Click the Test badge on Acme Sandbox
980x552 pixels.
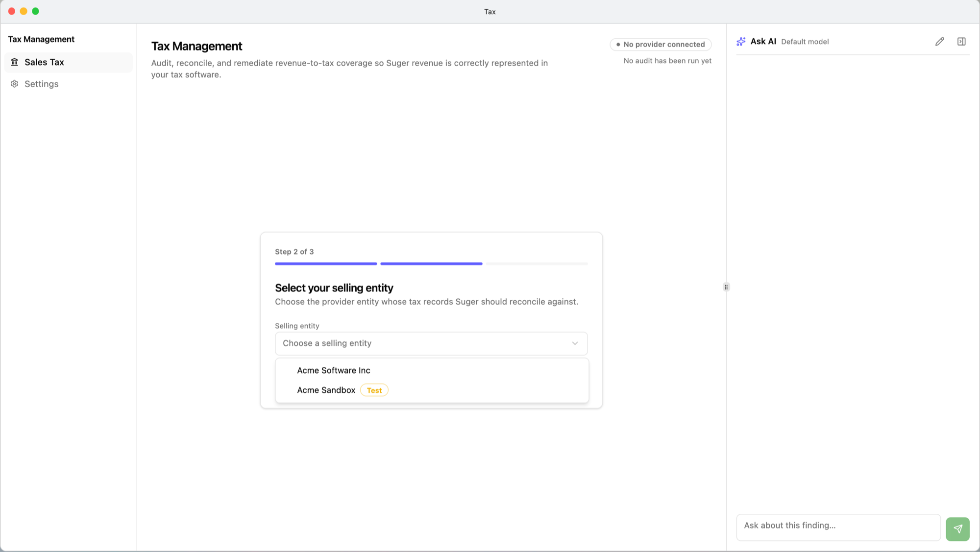coord(374,390)
